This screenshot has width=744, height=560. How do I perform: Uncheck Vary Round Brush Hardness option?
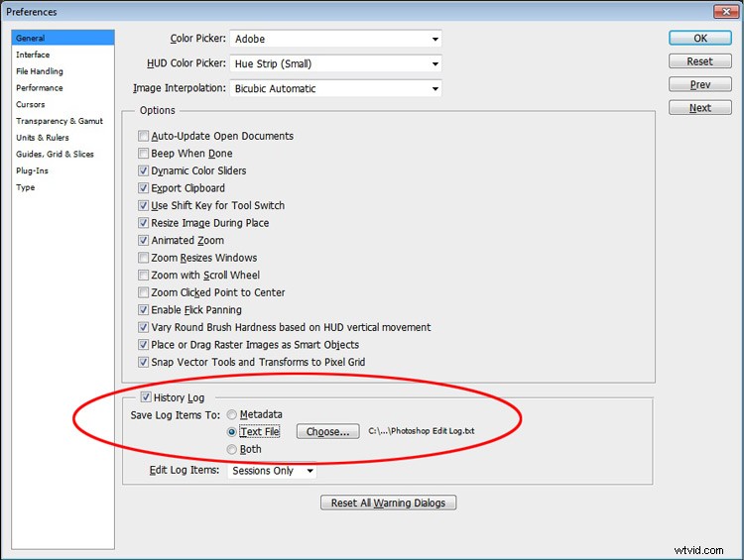(x=143, y=327)
